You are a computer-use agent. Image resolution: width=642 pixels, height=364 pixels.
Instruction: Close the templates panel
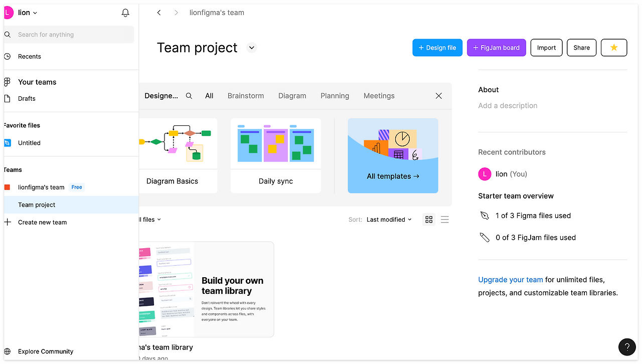click(x=439, y=96)
